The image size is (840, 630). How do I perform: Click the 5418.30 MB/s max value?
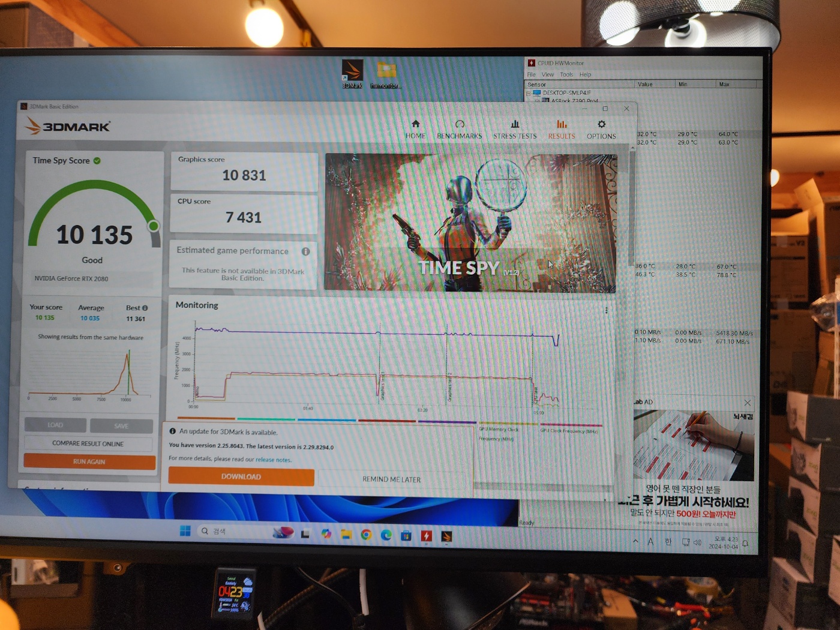pyautogui.click(x=734, y=333)
